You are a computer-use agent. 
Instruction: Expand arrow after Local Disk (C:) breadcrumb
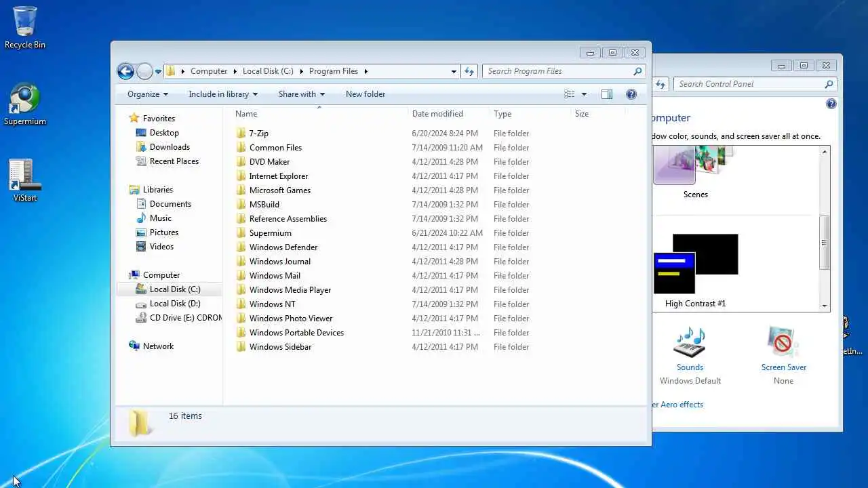tap(302, 71)
